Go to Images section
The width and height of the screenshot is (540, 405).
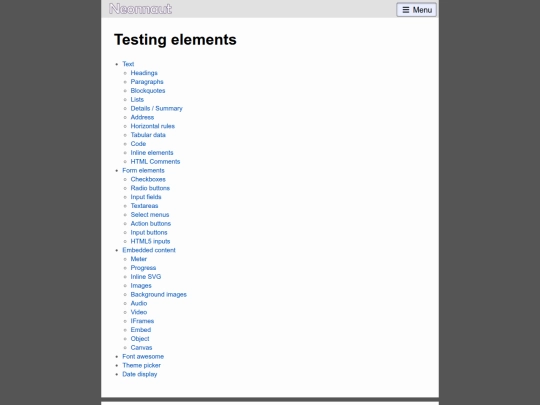tap(141, 286)
